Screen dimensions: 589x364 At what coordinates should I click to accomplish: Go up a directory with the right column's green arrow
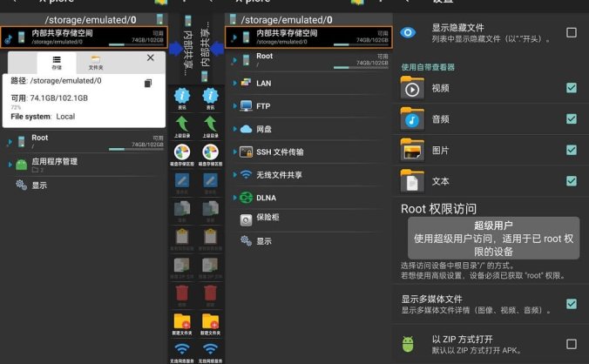point(210,124)
